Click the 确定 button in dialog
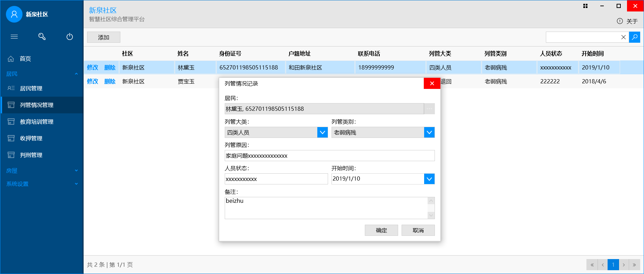Screen dimensions: 644x274 click(x=381, y=230)
